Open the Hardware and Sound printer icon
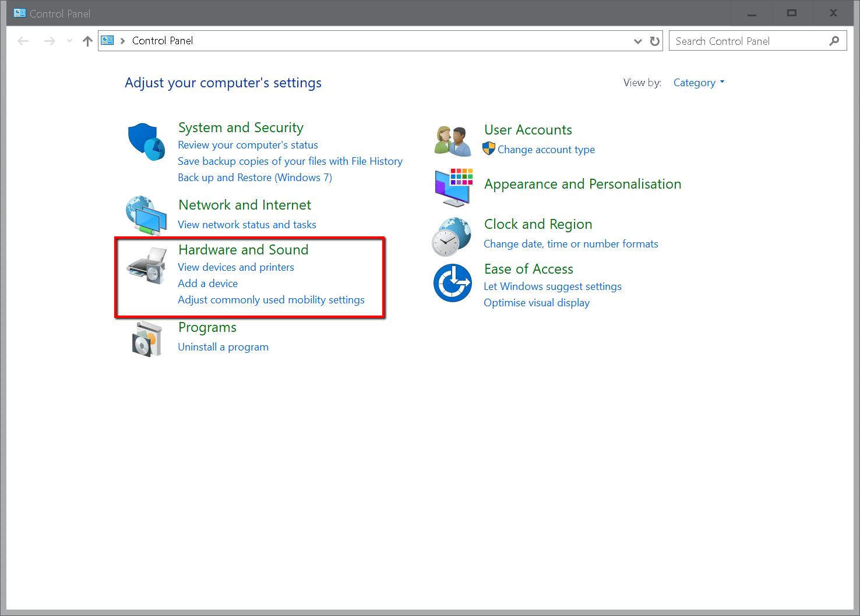 point(147,266)
